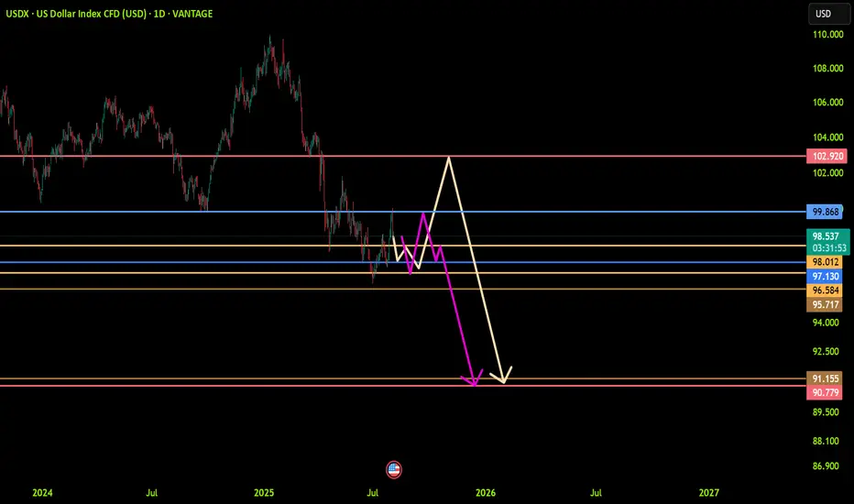Select the 102.920 red price label
This screenshot has width=854, height=504.
[x=827, y=157]
